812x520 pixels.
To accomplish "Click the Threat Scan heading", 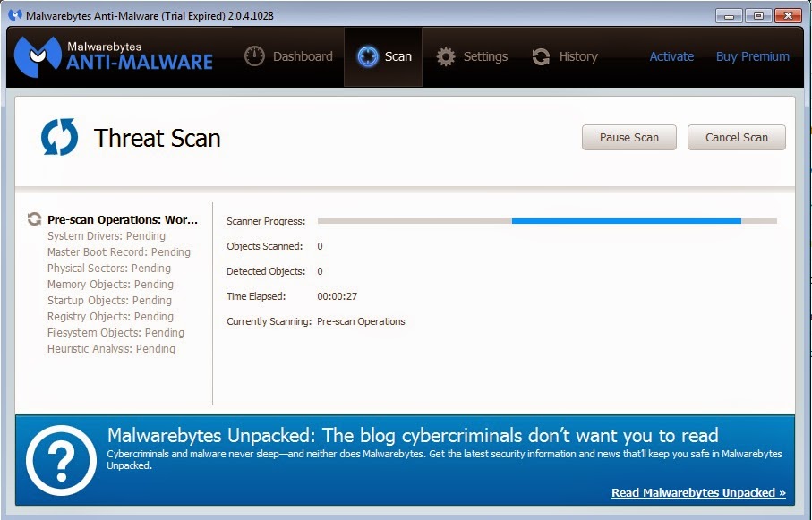I will pyautogui.click(x=157, y=139).
